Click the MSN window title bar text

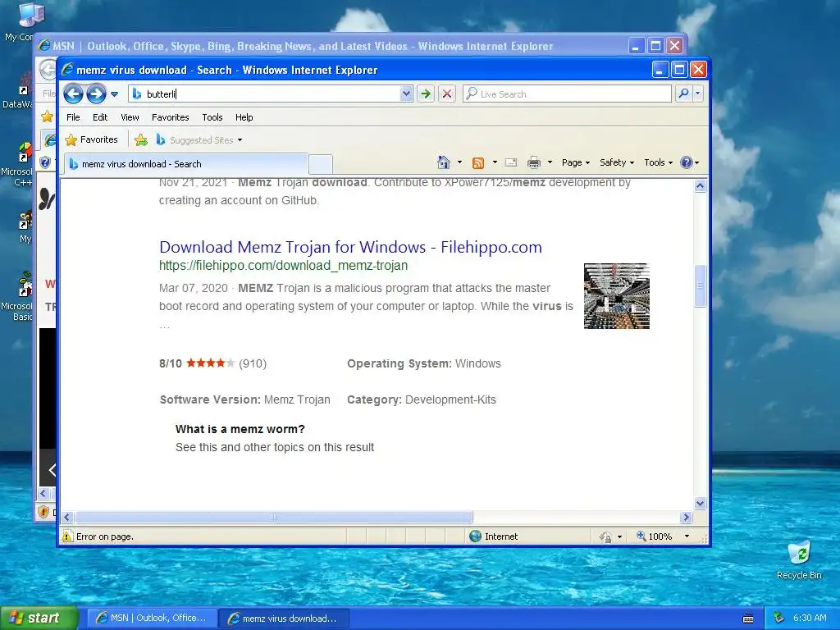303,46
